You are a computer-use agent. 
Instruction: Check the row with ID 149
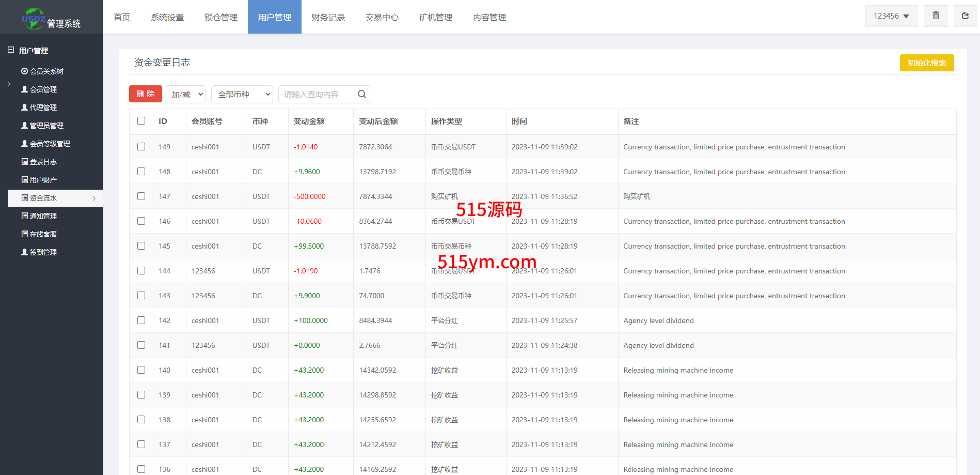141,147
